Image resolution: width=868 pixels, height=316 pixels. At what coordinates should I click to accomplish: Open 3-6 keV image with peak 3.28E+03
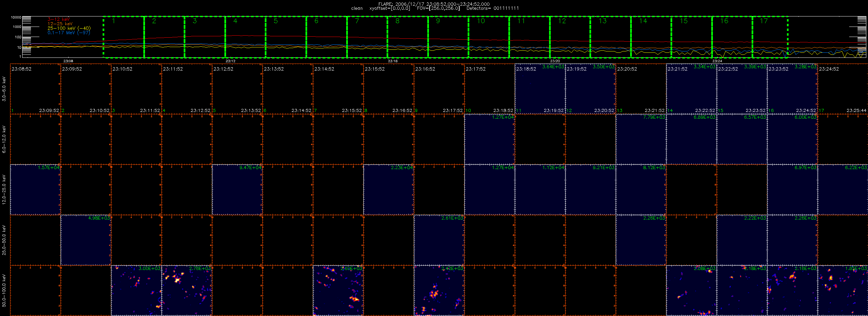(x=793, y=89)
